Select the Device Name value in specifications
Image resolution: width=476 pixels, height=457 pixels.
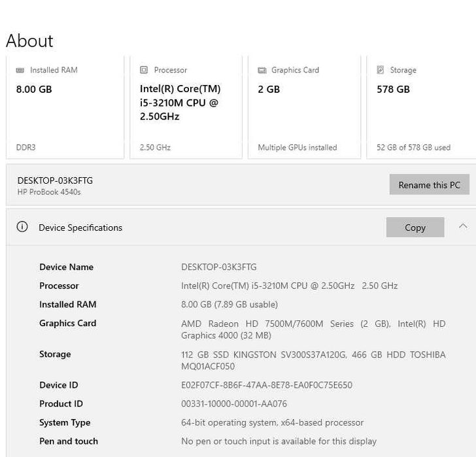(219, 267)
